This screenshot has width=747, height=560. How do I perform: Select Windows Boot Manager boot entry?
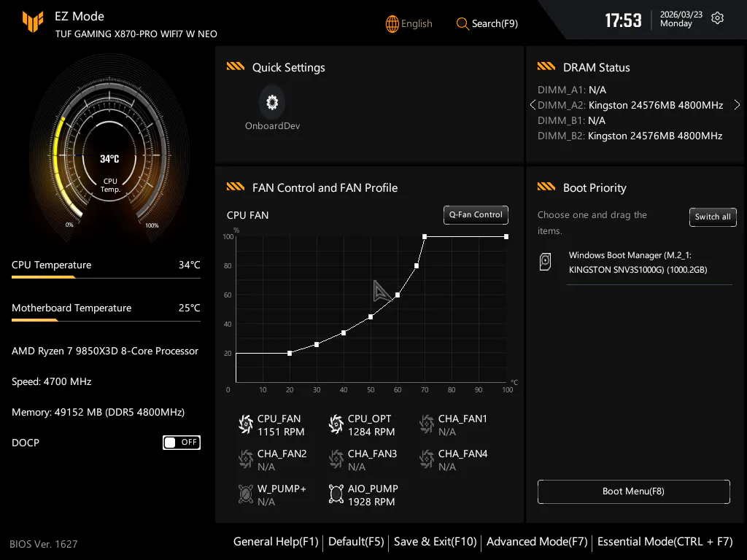635,262
